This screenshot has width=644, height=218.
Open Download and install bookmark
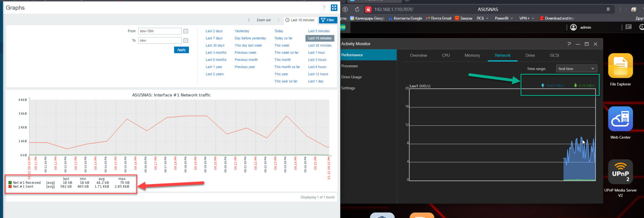pos(557,18)
